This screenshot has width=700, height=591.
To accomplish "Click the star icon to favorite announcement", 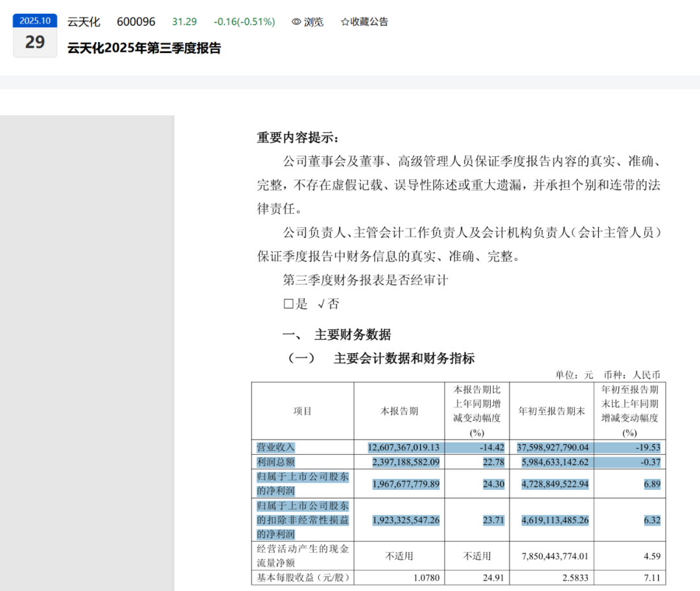I will click(345, 22).
